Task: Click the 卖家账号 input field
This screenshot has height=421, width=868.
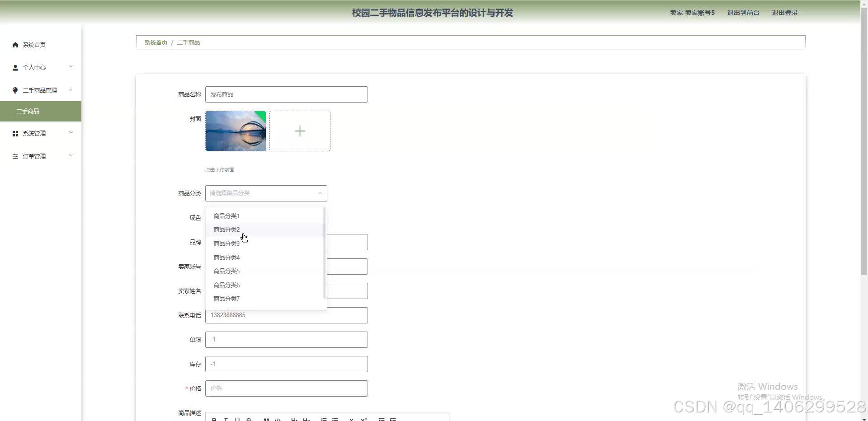Action: pyautogui.click(x=347, y=267)
